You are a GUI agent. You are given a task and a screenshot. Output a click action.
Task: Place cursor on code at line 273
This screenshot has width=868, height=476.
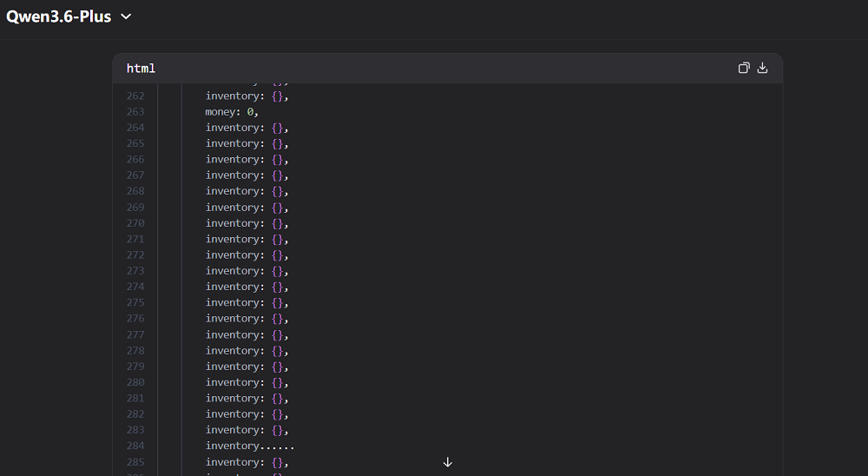(x=247, y=271)
